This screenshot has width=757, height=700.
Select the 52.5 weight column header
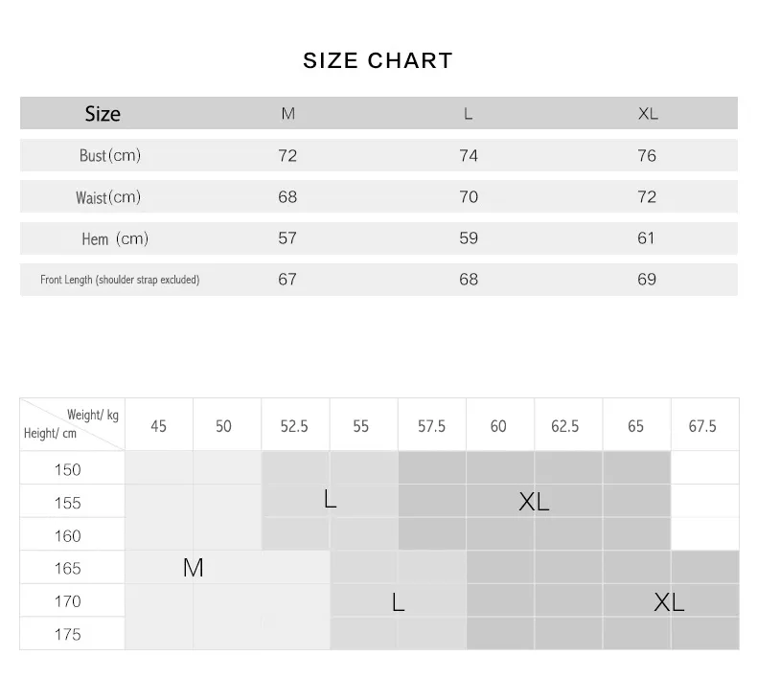tap(294, 426)
